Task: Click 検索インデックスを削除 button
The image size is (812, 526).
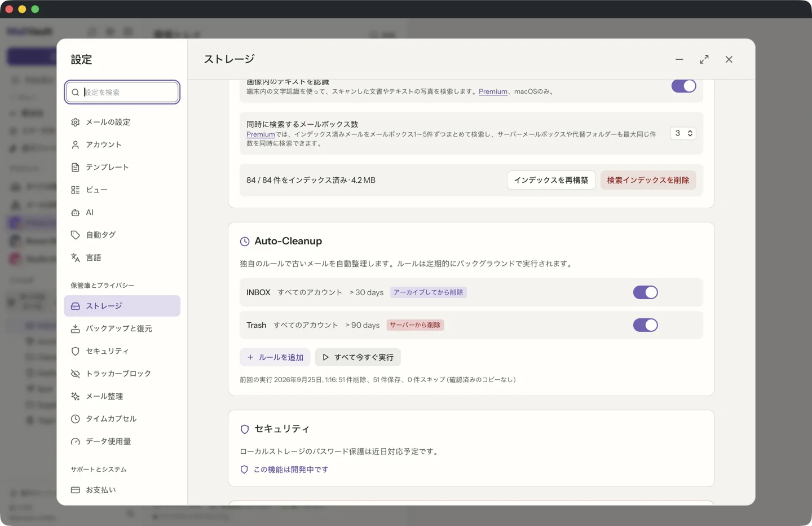Action: pos(648,180)
